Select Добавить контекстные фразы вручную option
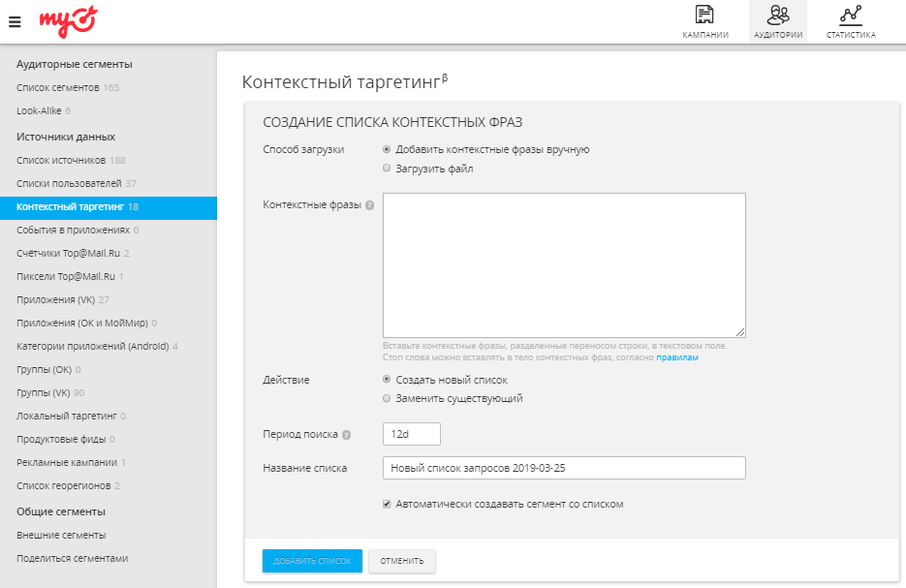The height and width of the screenshot is (588, 906). 388,149
